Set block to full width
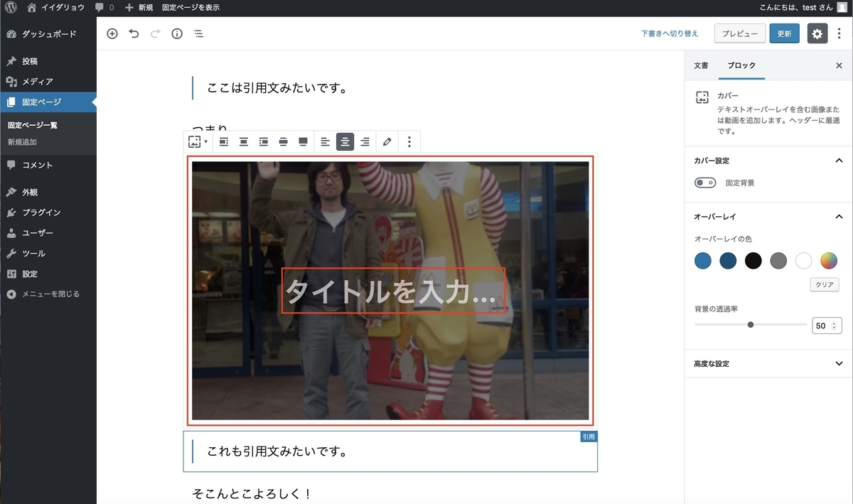This screenshot has height=504, width=853. point(303,141)
